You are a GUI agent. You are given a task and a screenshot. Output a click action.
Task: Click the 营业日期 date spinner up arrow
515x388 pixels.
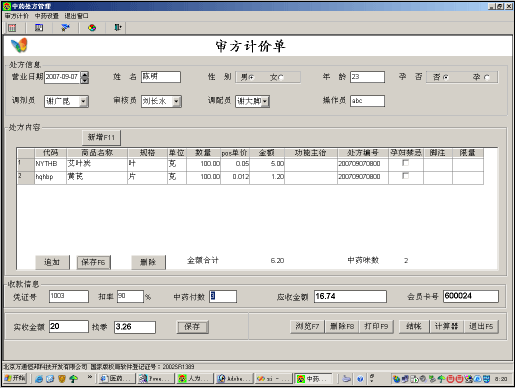(x=85, y=74)
